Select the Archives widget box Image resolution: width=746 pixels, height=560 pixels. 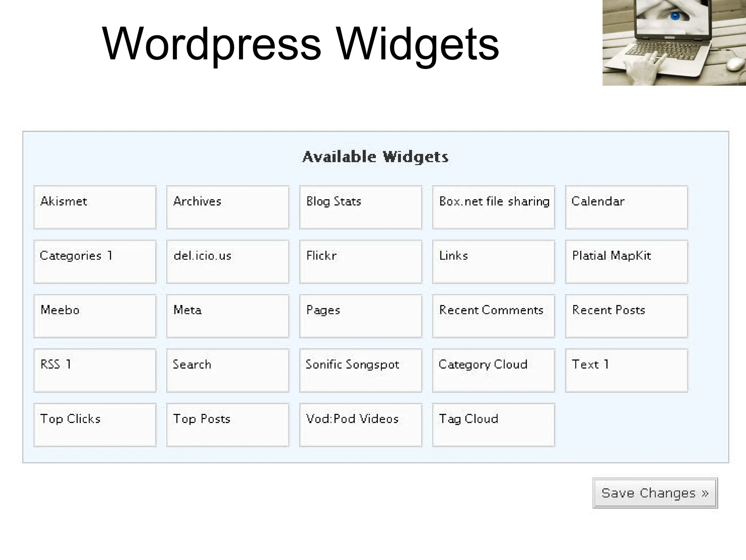pyautogui.click(x=228, y=207)
